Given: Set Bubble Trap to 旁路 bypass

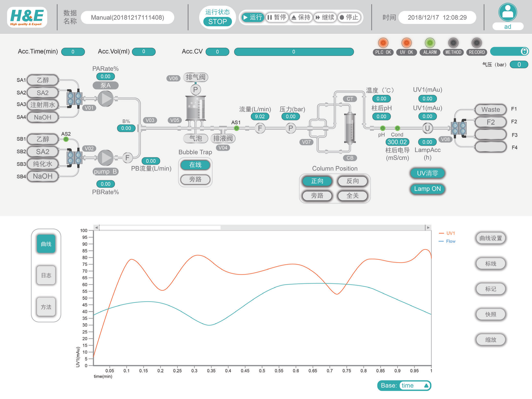Looking at the screenshot, I should pyautogui.click(x=195, y=179).
